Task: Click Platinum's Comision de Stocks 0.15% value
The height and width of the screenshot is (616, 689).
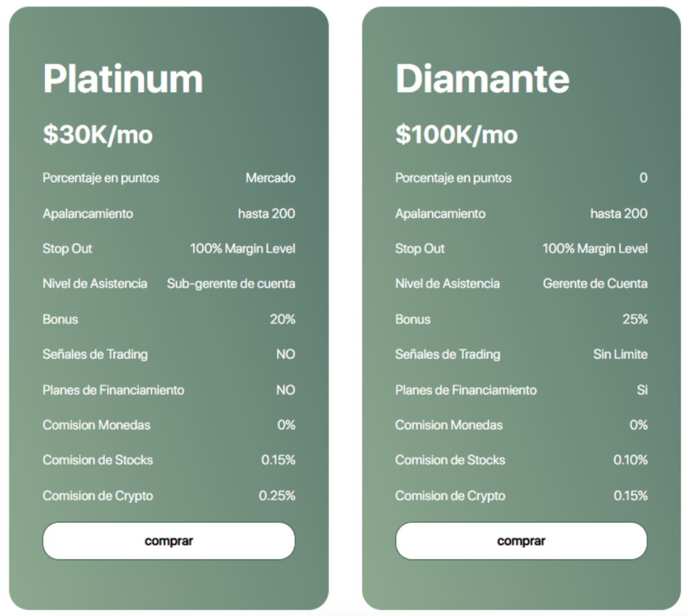Action: point(278,460)
